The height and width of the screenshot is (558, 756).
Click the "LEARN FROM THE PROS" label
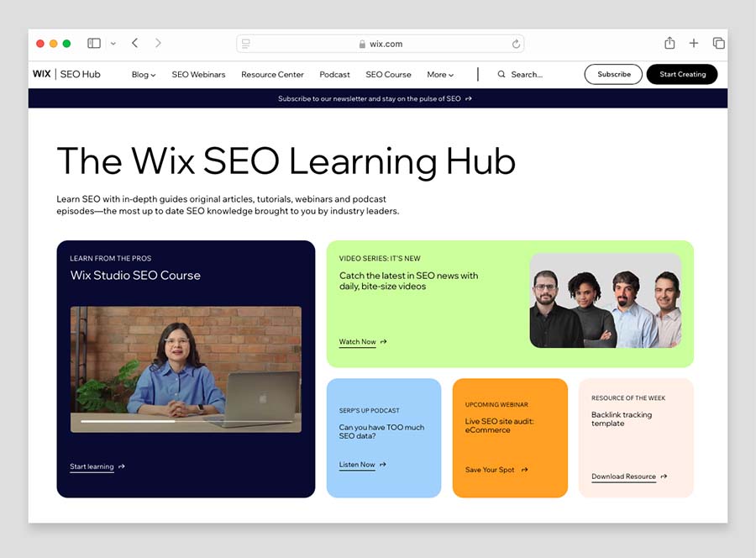[110, 259]
